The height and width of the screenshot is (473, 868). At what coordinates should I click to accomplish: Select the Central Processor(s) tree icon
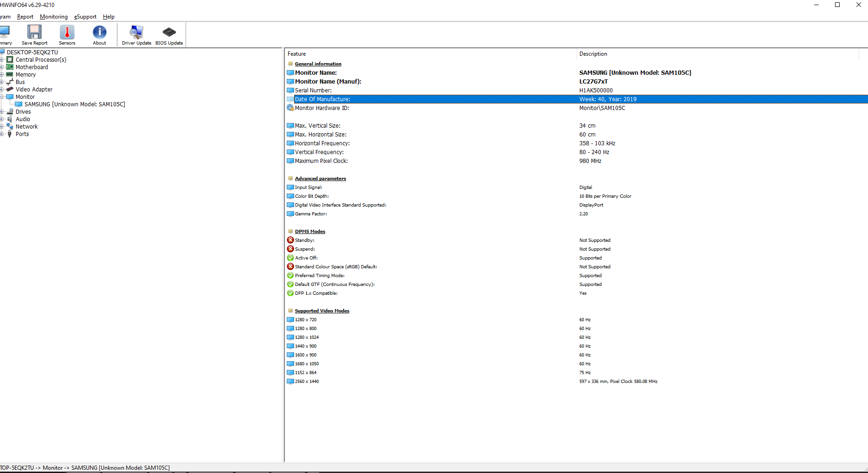click(10, 59)
